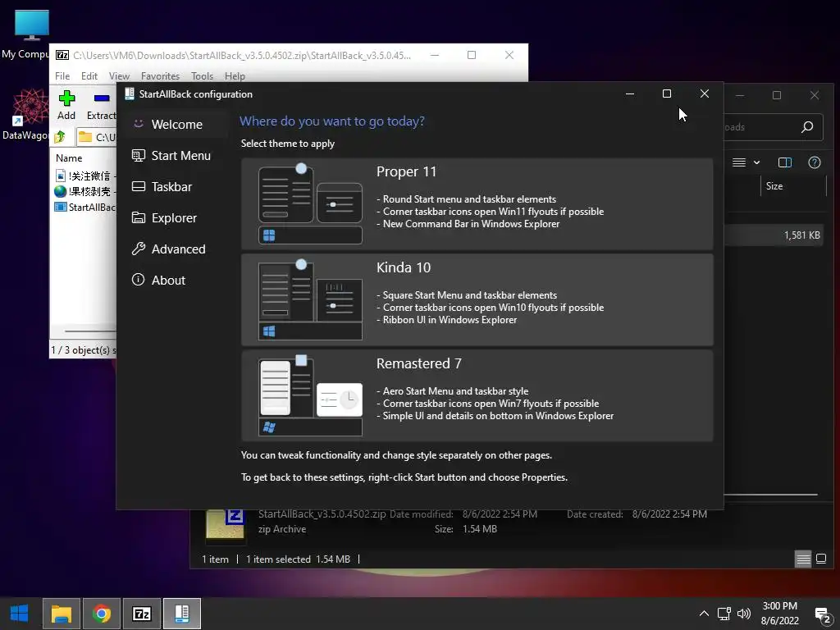Click the StartAllBack title bar icon
Viewport: 840px width, 630px height.
click(x=129, y=94)
